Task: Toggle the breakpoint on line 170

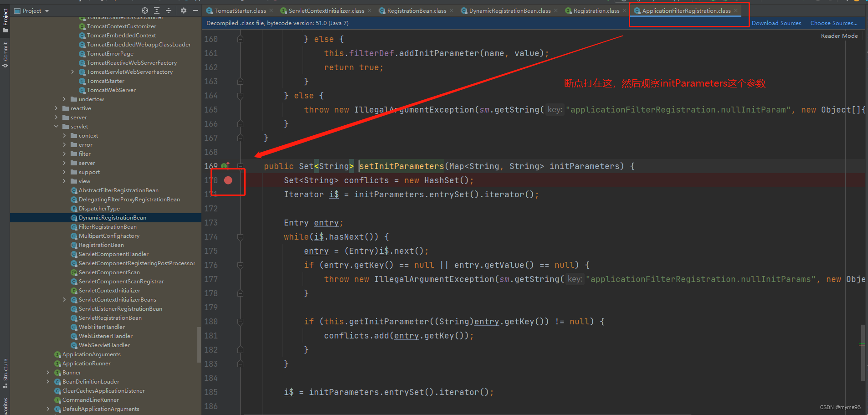Action: tap(228, 180)
